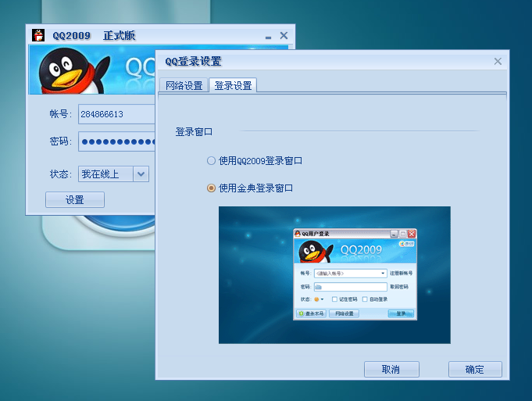The width and height of the screenshot is (532, 401).
Task: Click the 取消 button
Action: pos(391,369)
